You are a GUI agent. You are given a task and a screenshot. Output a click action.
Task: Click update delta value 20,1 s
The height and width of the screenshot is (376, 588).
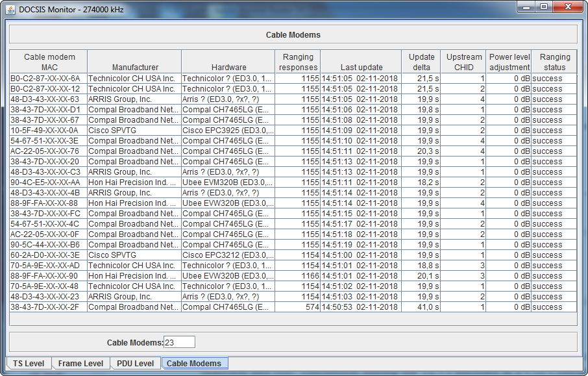click(421, 276)
